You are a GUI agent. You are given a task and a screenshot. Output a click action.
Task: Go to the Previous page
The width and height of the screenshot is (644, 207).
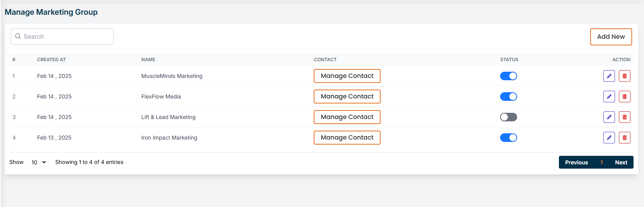tap(576, 162)
